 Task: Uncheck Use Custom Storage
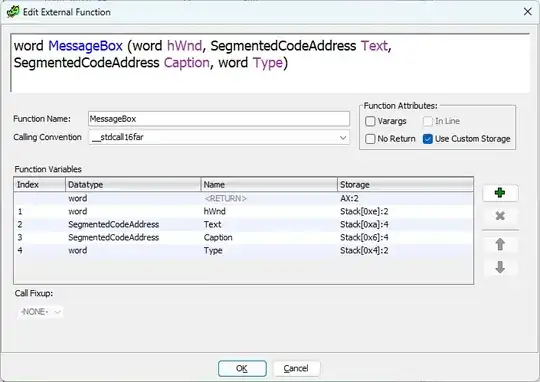click(428, 139)
